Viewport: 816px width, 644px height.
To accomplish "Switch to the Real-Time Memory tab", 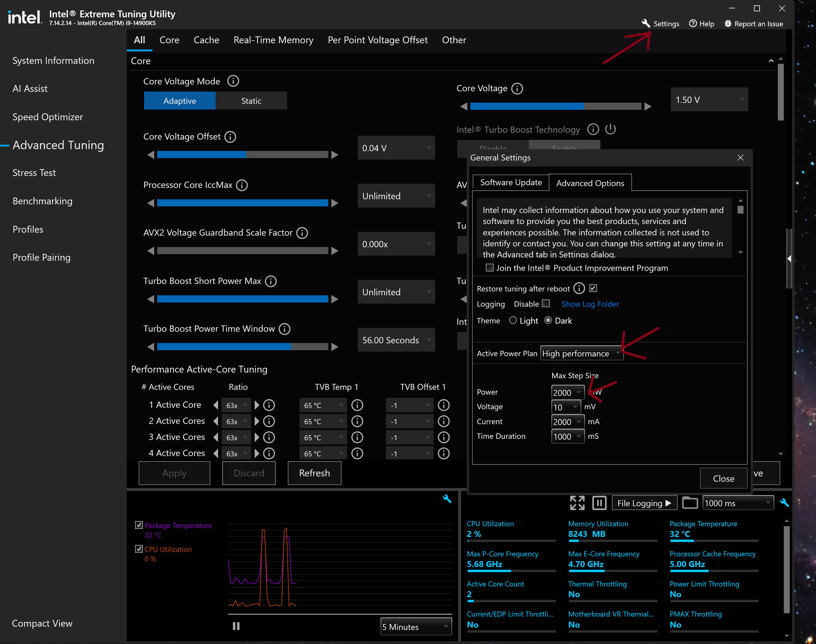I will [273, 40].
